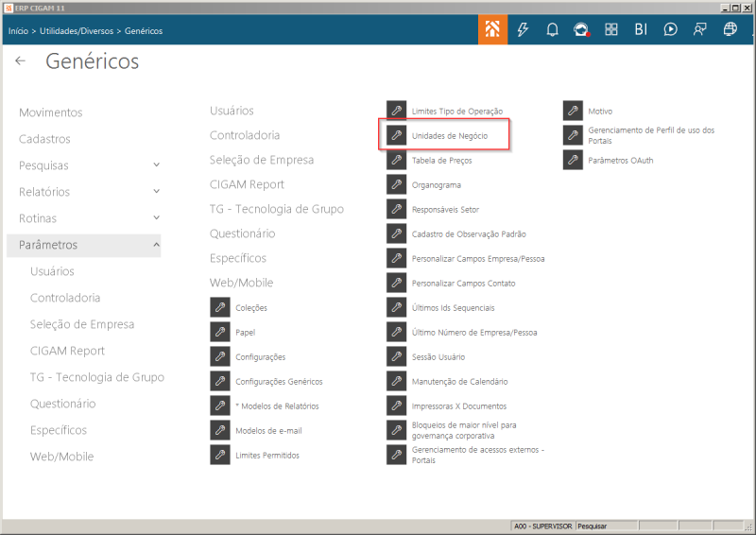
Task: Go back using the arrow beside Genéricos
Action: click(20, 60)
